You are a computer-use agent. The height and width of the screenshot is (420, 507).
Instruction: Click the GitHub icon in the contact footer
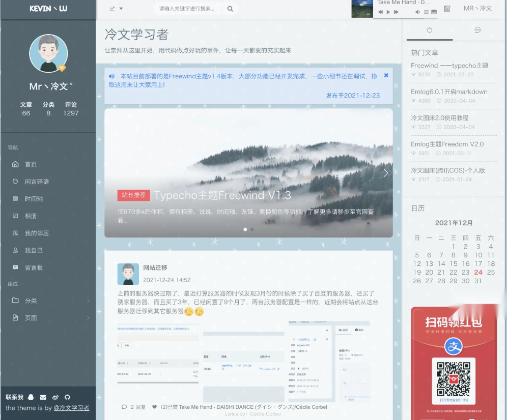coord(67,397)
